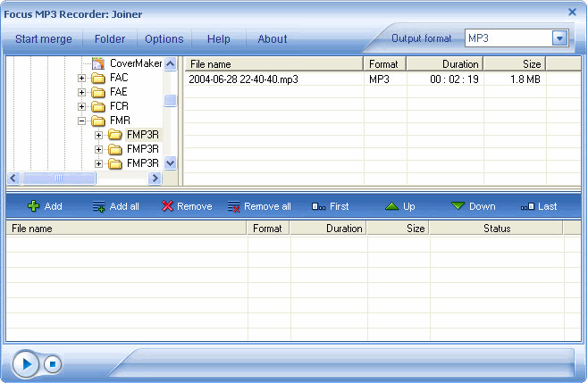Select the CoverMaker tree item label
The height and width of the screenshot is (383, 588).
coord(136,63)
